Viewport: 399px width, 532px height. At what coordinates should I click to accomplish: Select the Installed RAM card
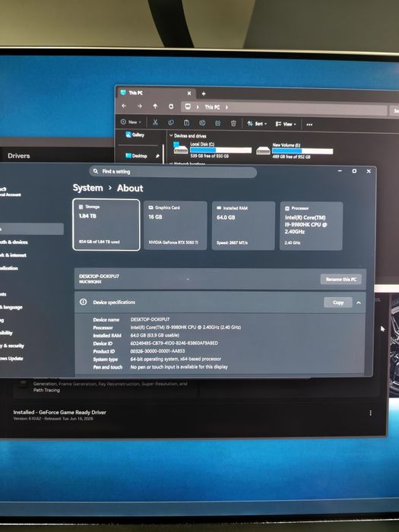pyautogui.click(x=243, y=226)
